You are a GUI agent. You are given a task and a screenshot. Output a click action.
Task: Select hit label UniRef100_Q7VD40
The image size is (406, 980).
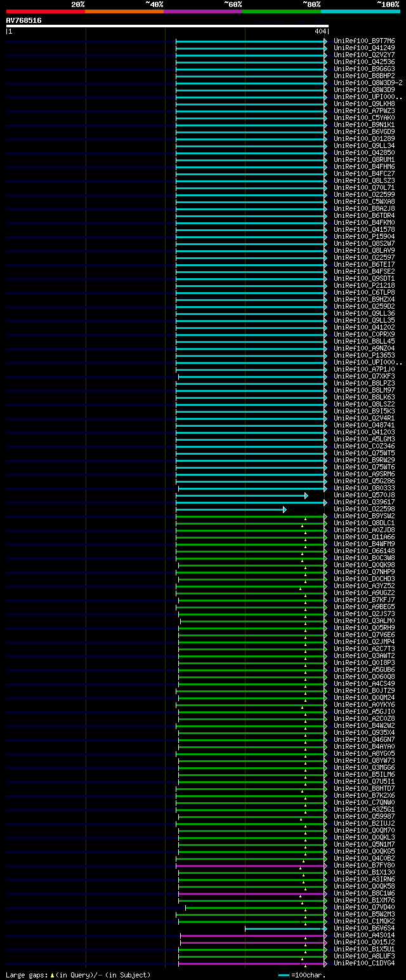[364, 907]
